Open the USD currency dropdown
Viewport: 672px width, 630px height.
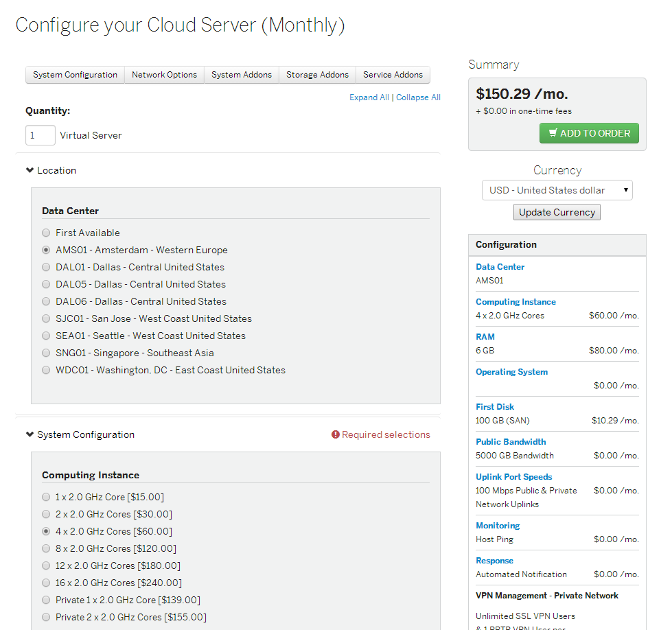click(556, 190)
